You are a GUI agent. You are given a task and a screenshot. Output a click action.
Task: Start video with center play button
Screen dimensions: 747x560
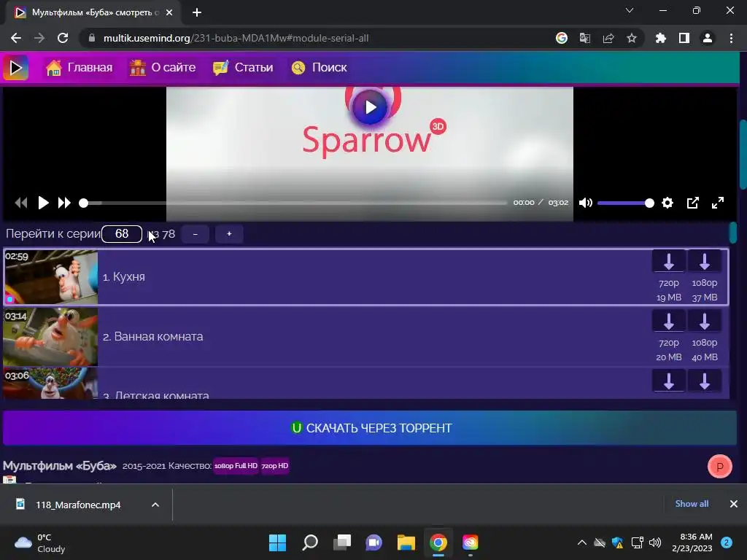[x=370, y=107]
